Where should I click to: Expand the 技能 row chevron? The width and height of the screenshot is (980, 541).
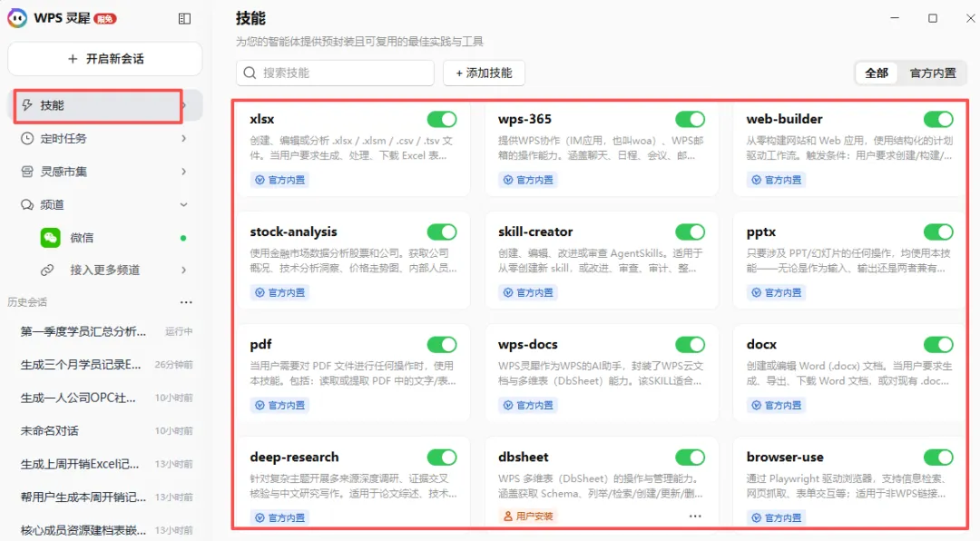[x=184, y=105]
